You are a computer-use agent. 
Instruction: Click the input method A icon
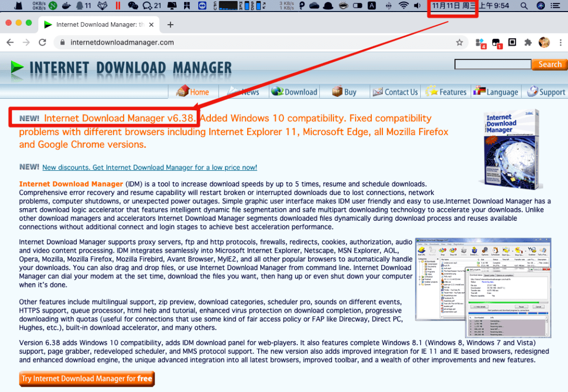[x=372, y=5]
